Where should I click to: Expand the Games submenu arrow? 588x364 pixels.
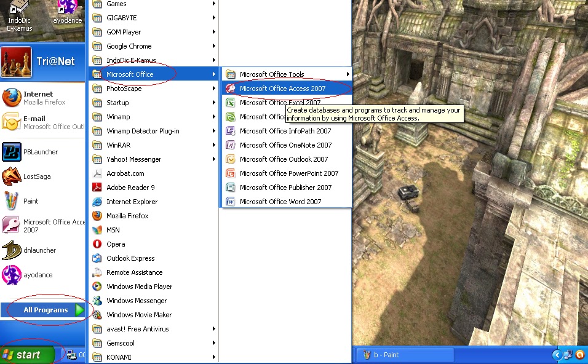point(214,3)
